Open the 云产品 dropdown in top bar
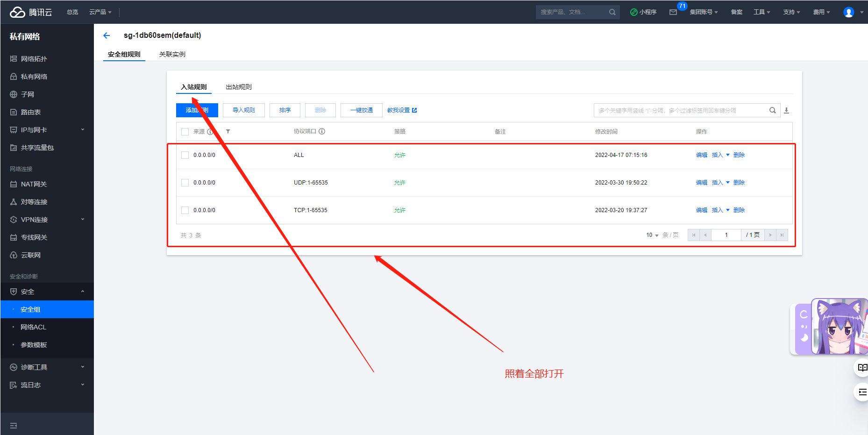Screen dimensions: 868x435 point(100,12)
